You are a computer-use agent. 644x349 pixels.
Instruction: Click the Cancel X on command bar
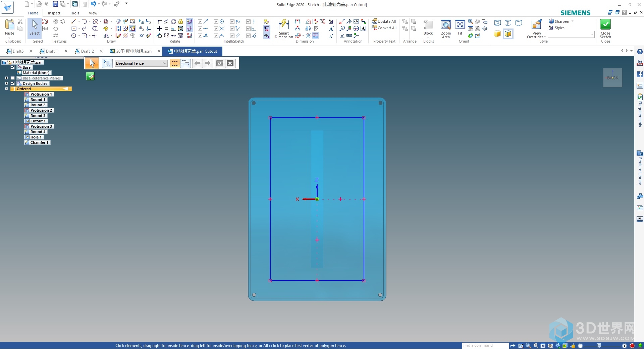coord(230,63)
